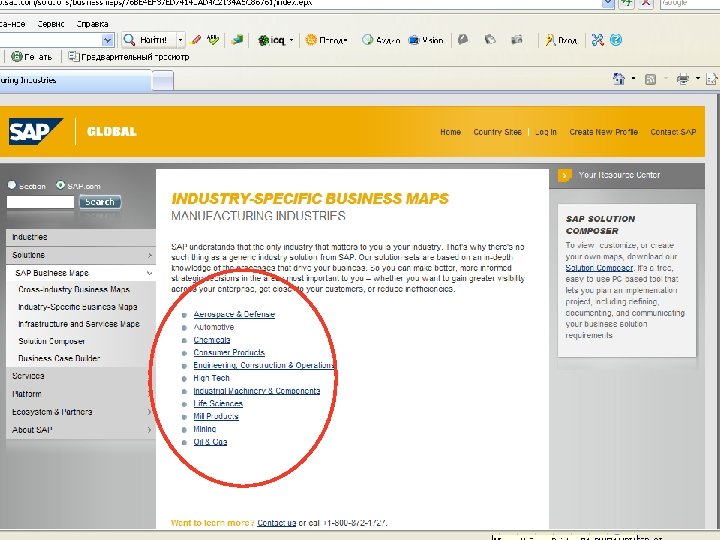Expand Ecosystem & Partners arrow
The image size is (720, 540).
coord(150,411)
